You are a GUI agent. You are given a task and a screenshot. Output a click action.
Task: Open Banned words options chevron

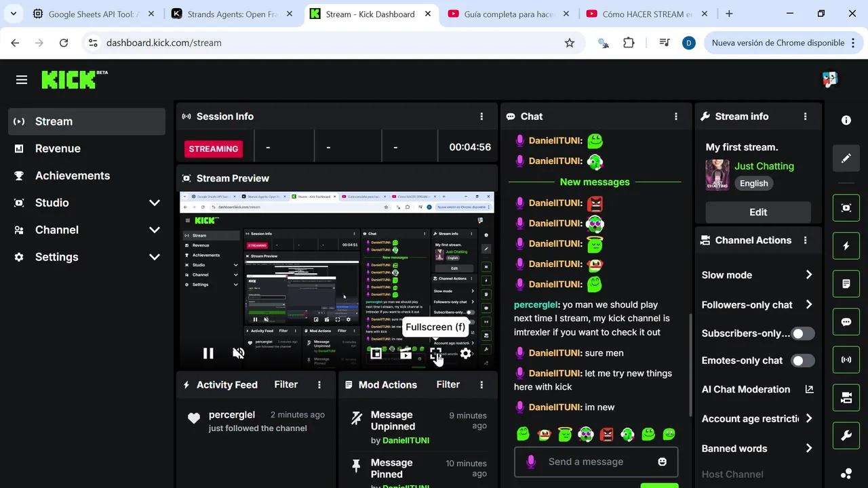(x=808, y=448)
